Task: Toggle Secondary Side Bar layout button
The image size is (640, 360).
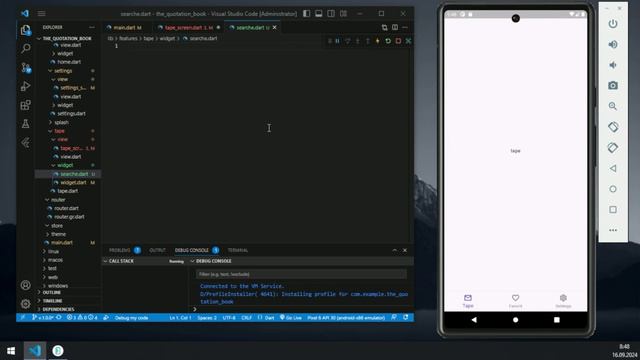Action: point(331,13)
